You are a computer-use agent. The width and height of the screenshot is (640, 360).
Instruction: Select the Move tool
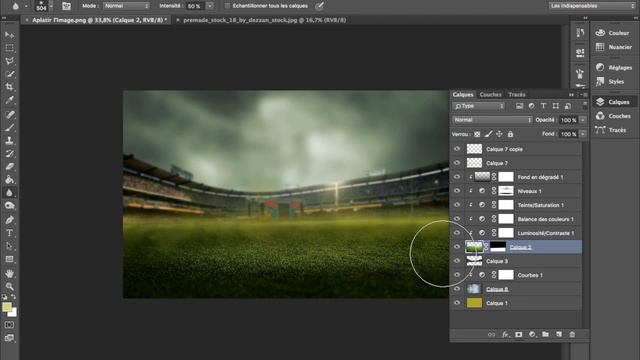9,35
